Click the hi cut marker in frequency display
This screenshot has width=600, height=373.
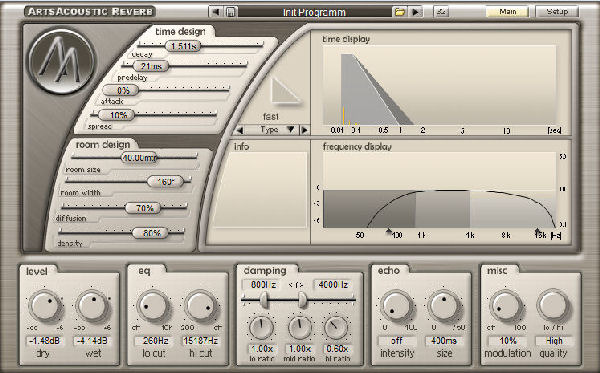pos(537,231)
